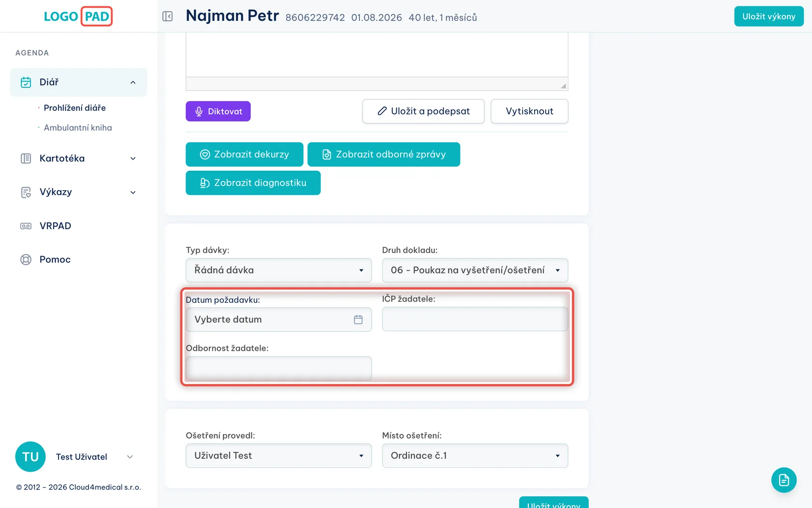Collapse the sidebar with the panel icon
The image size is (812, 508).
tap(168, 16)
